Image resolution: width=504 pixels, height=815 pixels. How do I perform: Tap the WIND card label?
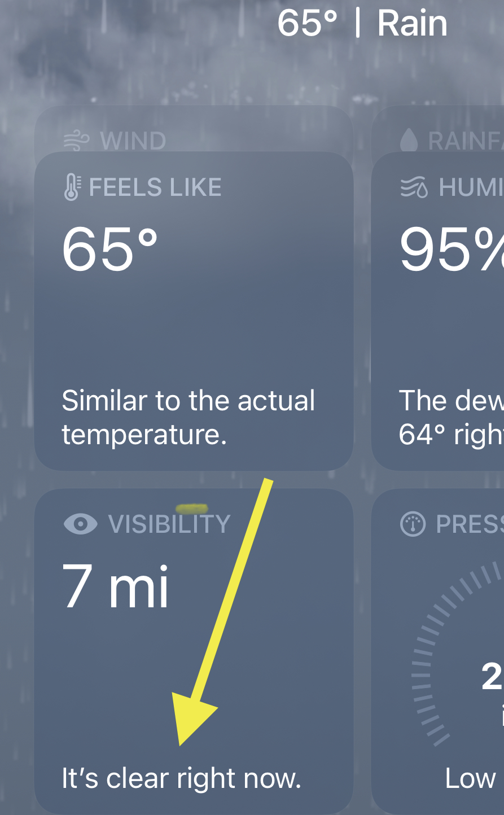coord(133,141)
